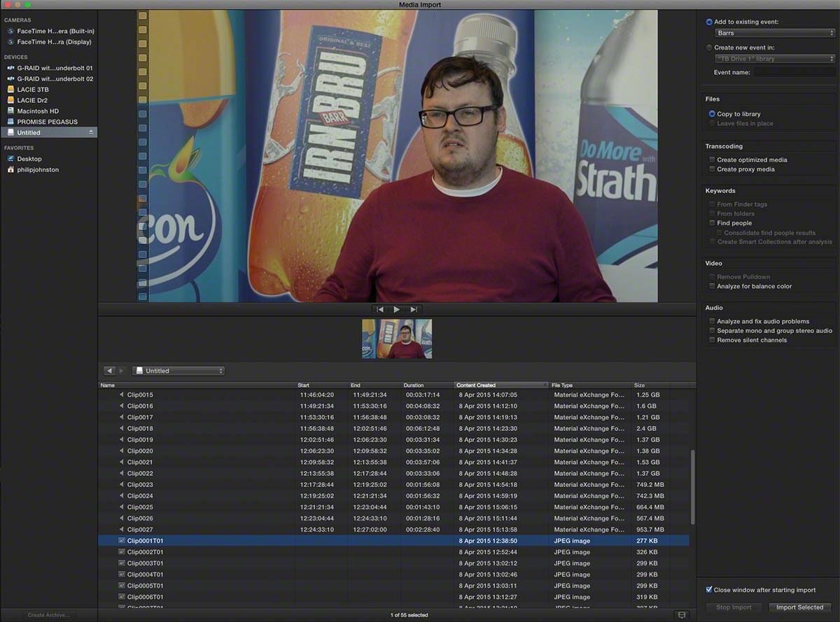Select Clip0003T01 JPEG image
840x622 pixels.
point(393,563)
